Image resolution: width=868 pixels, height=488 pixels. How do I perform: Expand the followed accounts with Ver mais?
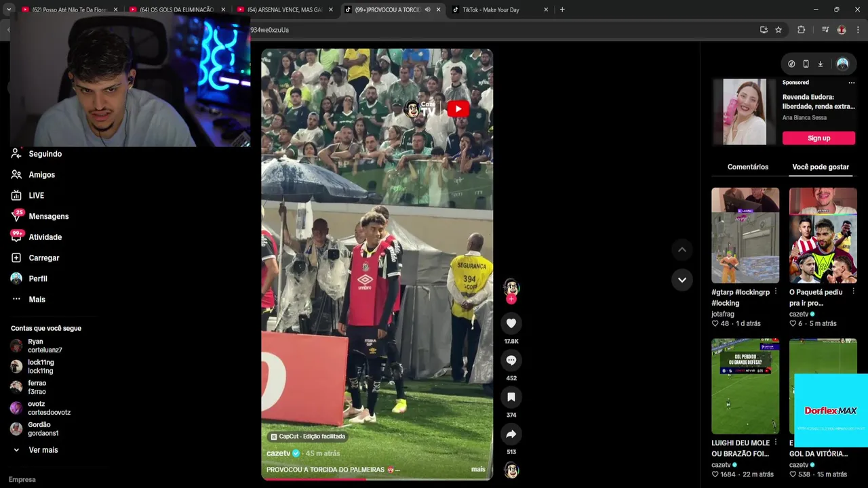36,450
